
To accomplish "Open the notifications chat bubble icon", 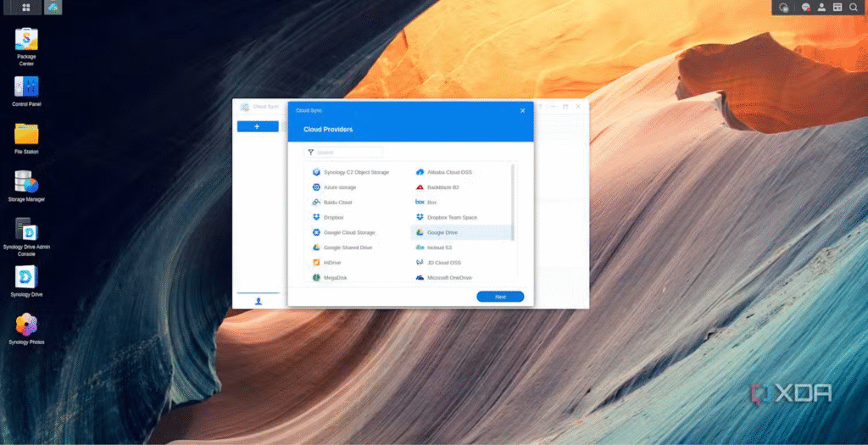I will 806,8.
